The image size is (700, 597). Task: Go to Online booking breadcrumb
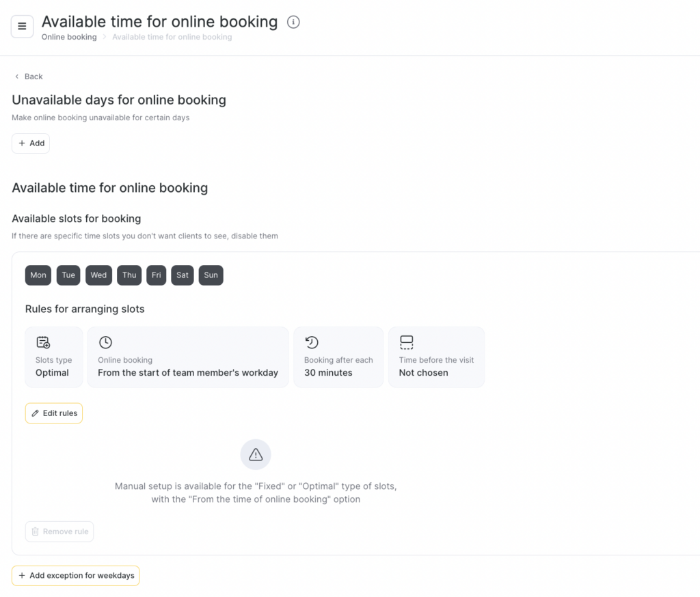[69, 37]
